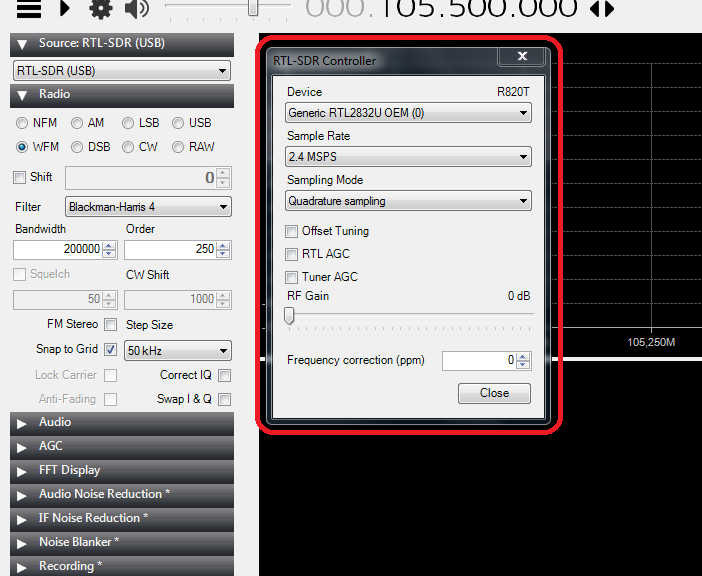Screen dimensions: 702x576
Task: Enable the Shift checkbox
Action: click(19, 178)
